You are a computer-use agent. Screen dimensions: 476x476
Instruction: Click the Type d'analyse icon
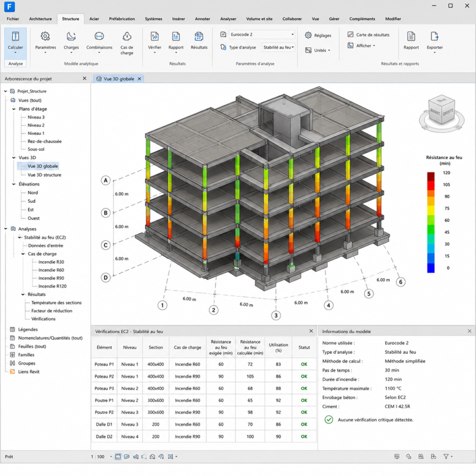coord(223,47)
